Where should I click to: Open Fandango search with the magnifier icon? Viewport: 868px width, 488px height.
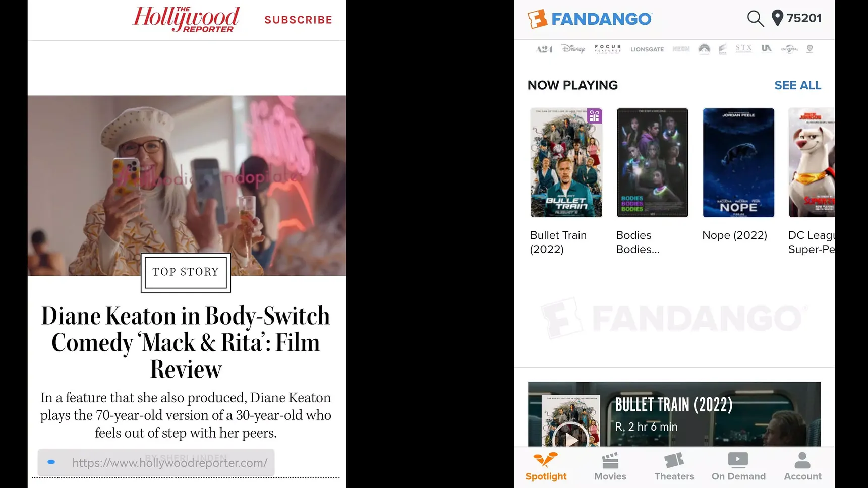pyautogui.click(x=755, y=19)
